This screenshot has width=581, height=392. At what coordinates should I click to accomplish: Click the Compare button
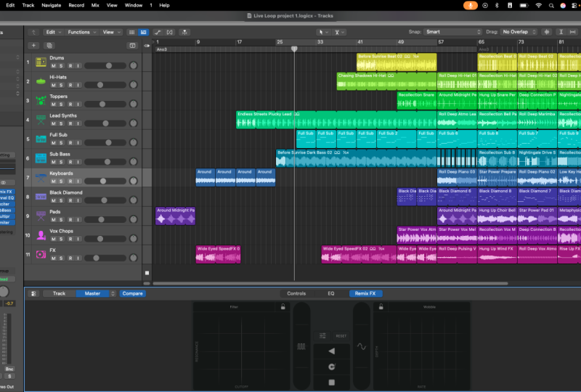pyautogui.click(x=132, y=293)
